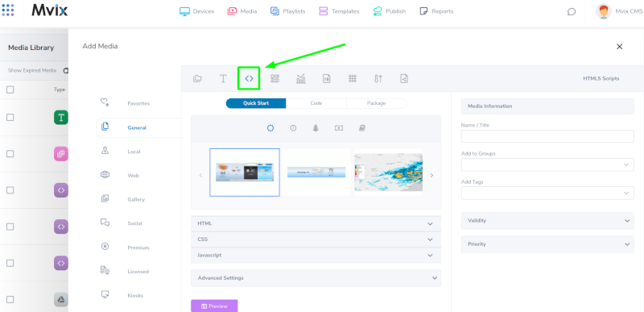Choose the sun weather quick start category
Viewport: 644px width, 312px height.
point(270,128)
